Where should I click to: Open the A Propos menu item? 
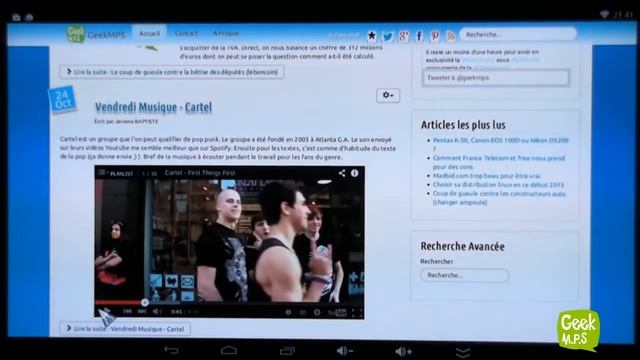click(226, 33)
